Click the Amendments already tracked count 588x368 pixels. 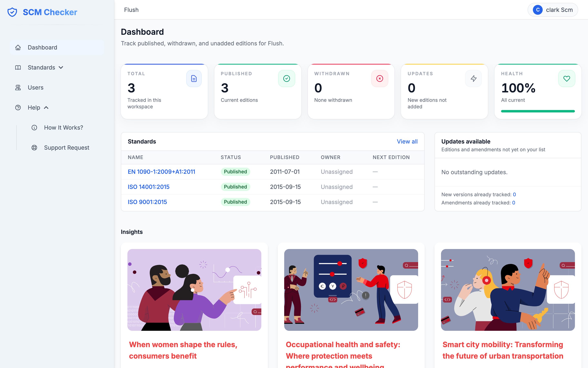514,203
